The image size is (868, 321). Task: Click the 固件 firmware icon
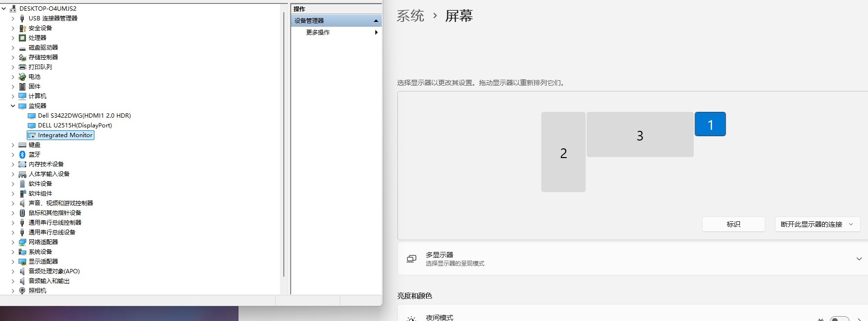point(22,86)
